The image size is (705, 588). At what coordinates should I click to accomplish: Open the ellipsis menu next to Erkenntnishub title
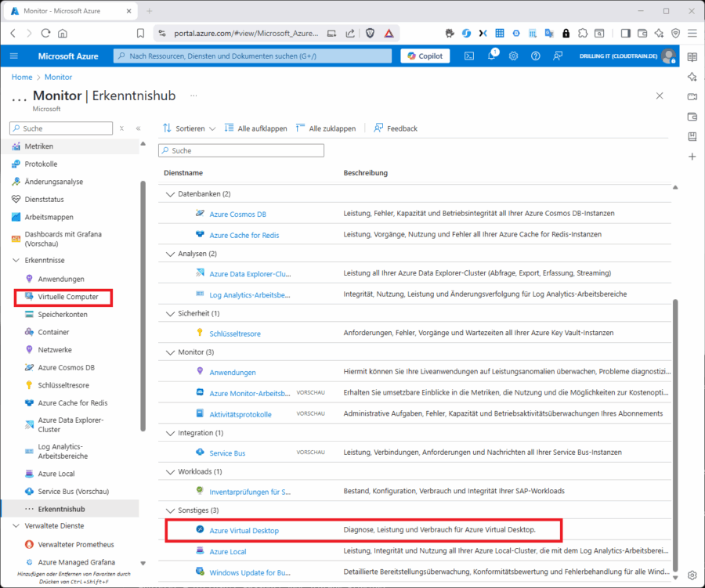(193, 96)
